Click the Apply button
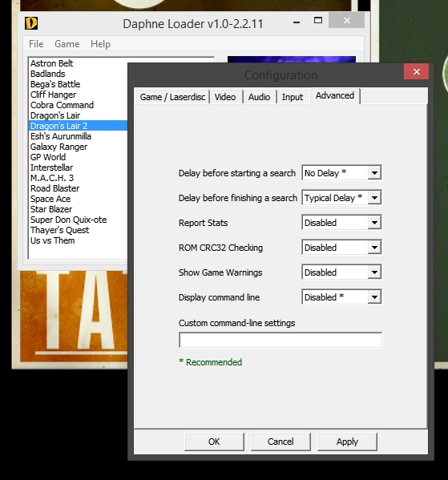This screenshot has width=448, height=480. tap(347, 442)
